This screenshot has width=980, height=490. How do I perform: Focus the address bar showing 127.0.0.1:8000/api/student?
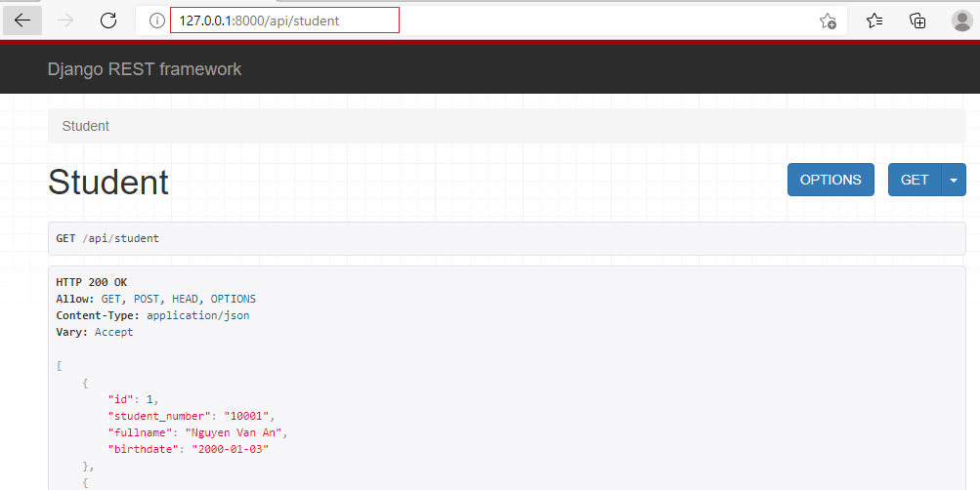tap(283, 20)
